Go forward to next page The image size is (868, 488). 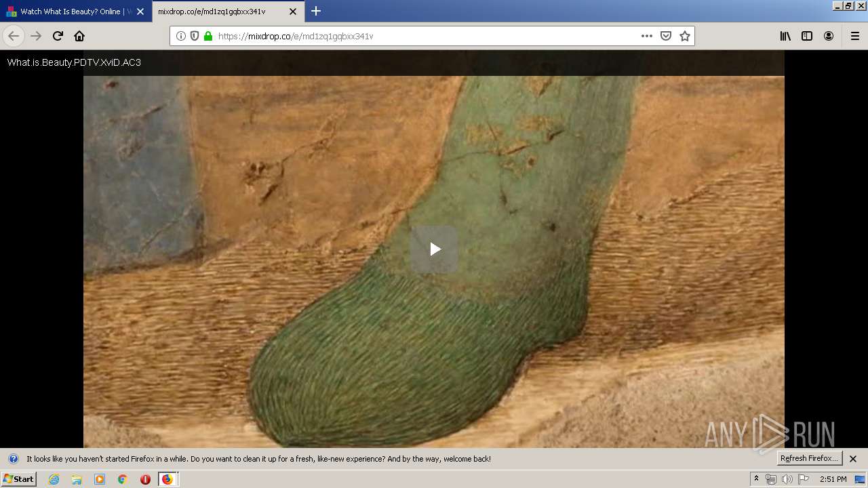coord(36,36)
